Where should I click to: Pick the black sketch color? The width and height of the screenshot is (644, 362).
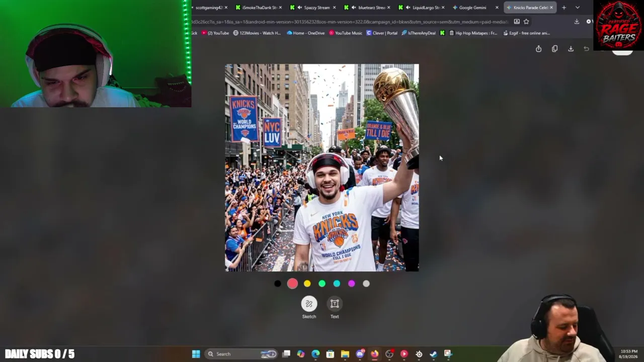tap(278, 284)
